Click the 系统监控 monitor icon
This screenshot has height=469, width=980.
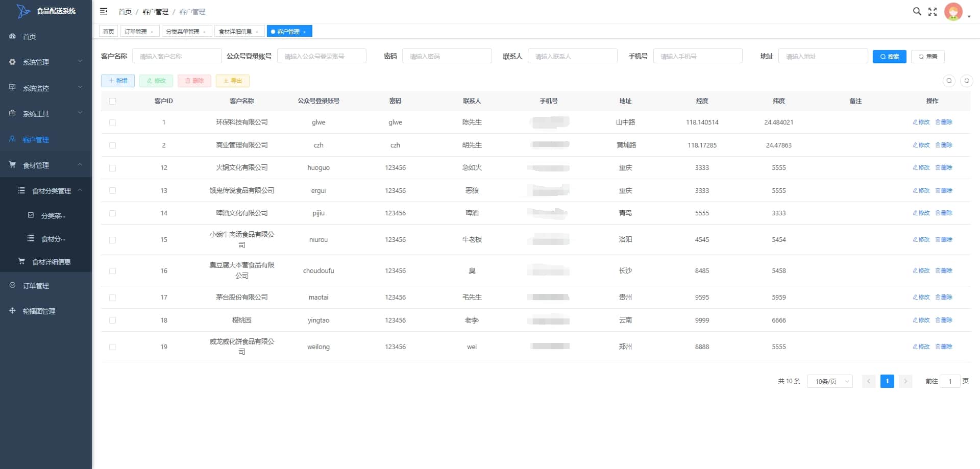click(13, 87)
